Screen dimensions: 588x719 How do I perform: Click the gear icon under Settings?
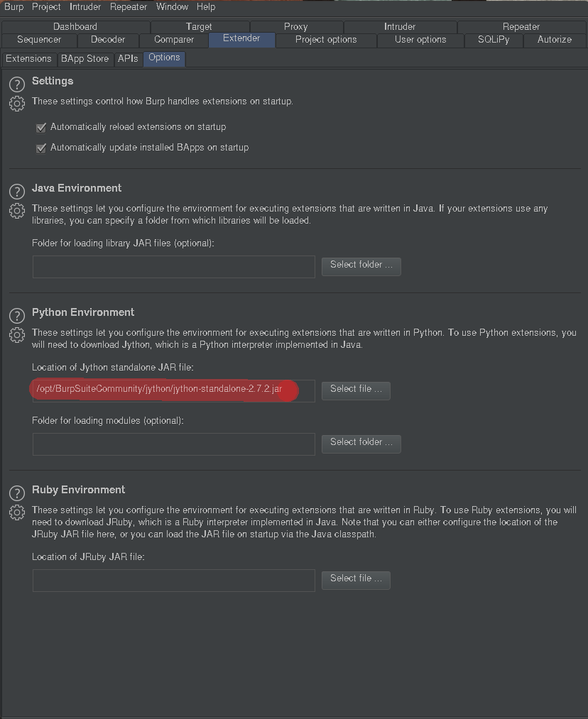pos(17,104)
